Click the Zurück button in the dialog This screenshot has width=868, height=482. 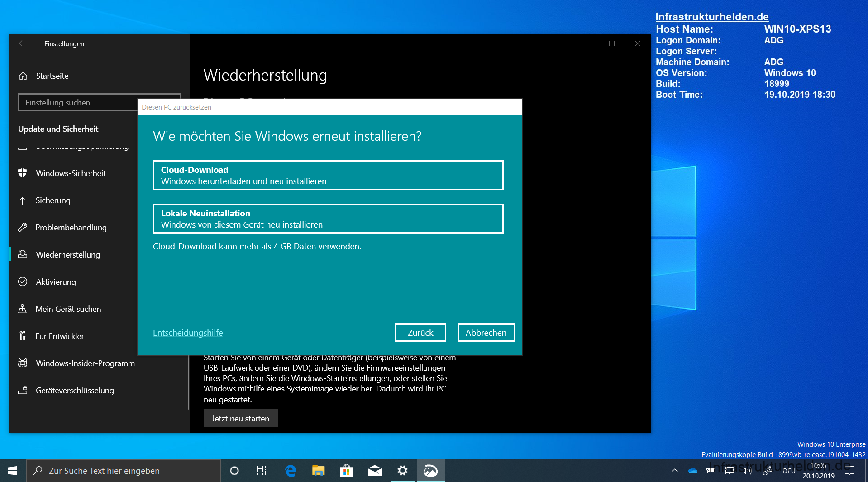point(420,333)
